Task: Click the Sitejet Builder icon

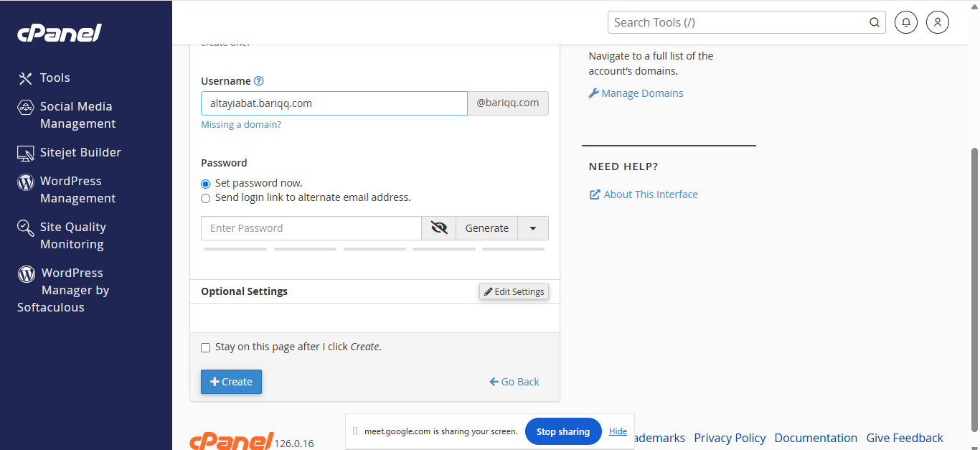Action: pos(26,153)
